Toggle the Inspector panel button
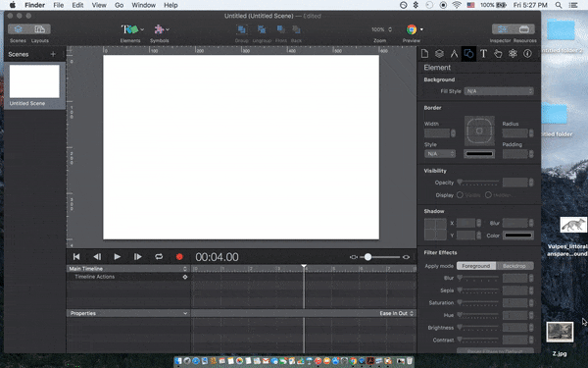588x368 pixels. 503,29
